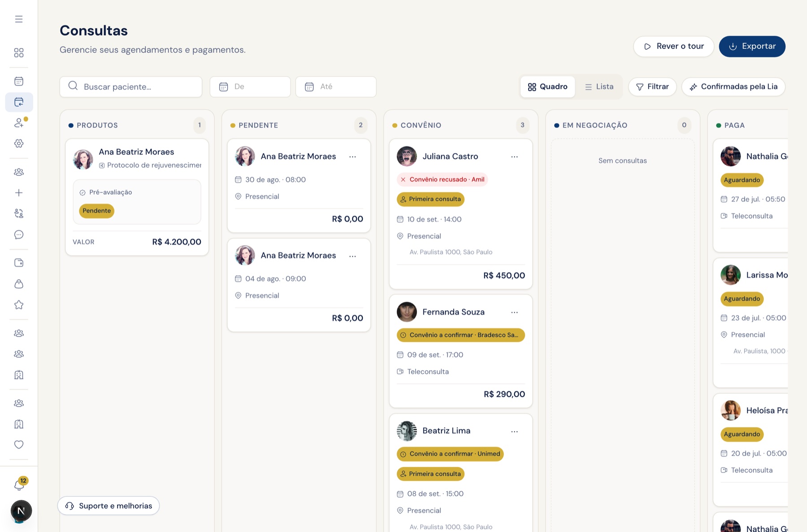Click Ana Beatriz Moraes's photo in Produtos column
807x532 pixels.
click(83, 159)
